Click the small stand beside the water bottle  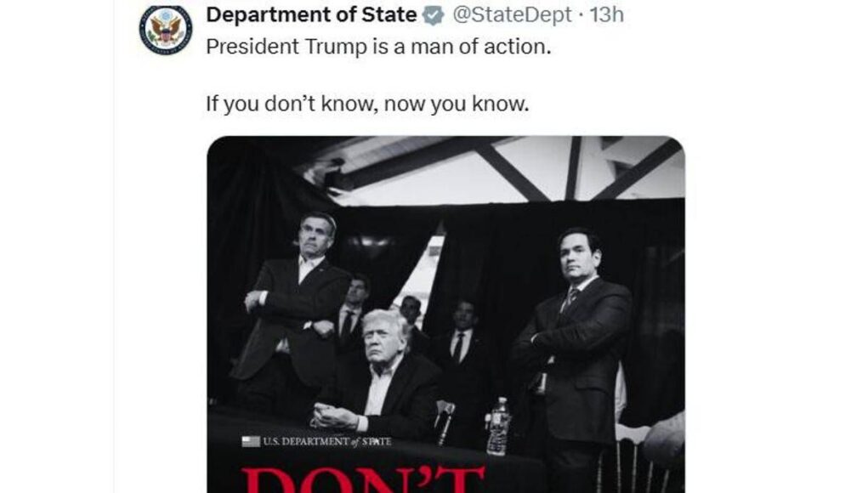click(444, 418)
